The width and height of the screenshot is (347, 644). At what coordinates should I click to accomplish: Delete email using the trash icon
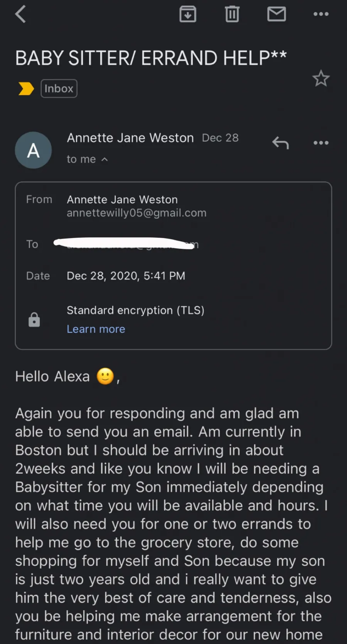coord(232,14)
